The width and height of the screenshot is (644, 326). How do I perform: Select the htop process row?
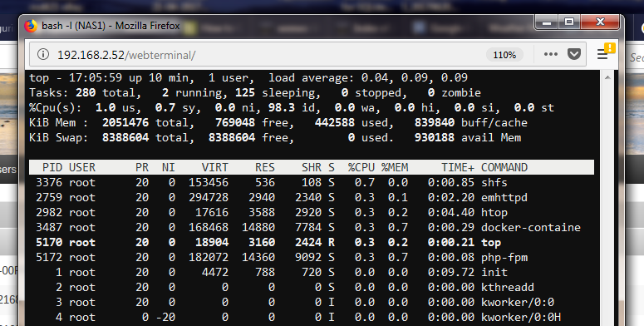312,213
